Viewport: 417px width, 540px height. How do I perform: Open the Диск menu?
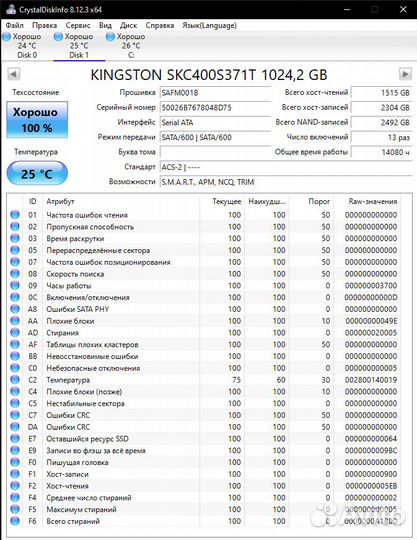pyautogui.click(x=128, y=25)
